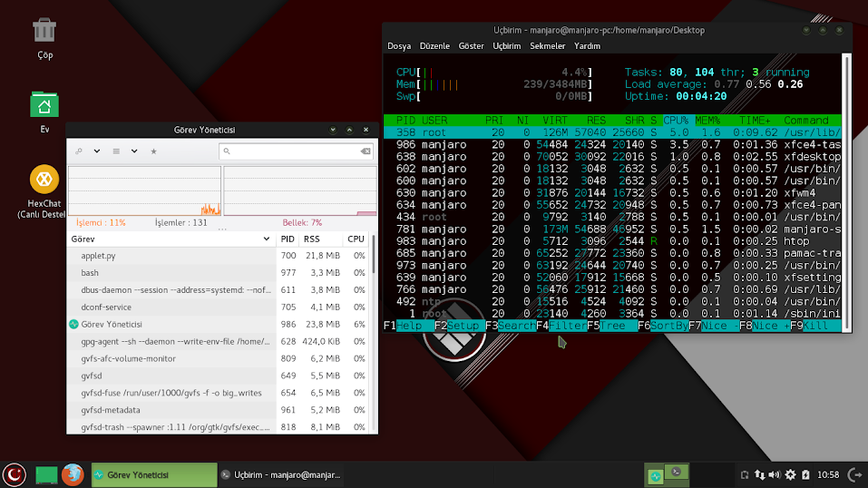Click the battery power tray icon
The width and height of the screenshot is (868, 488).
point(806,474)
